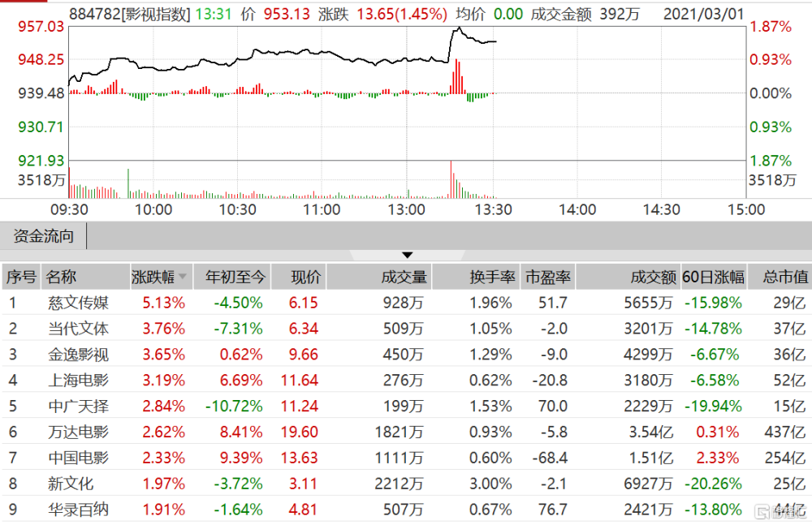Click the 14:30 time axis label
This screenshot has width=812, height=525.
(x=661, y=209)
